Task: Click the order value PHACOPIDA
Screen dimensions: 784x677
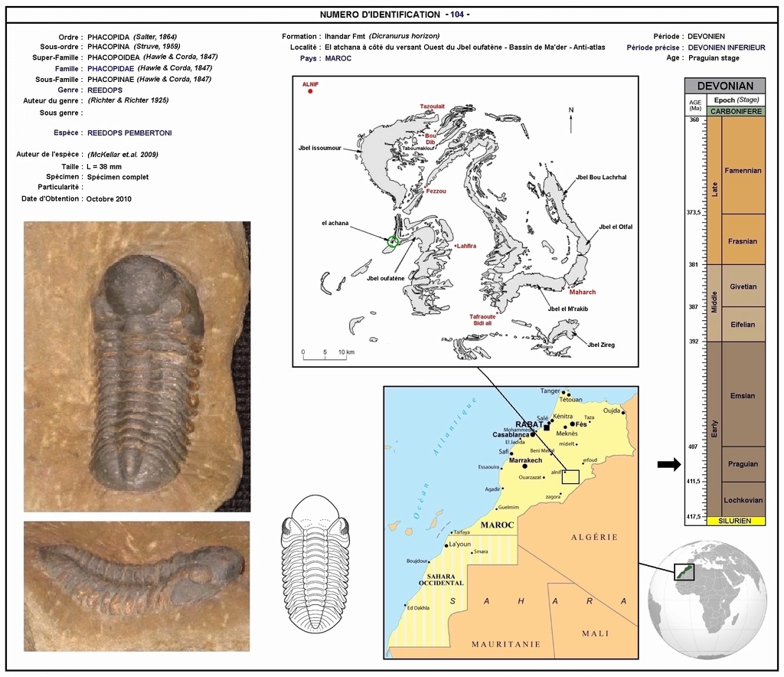Action: [109, 37]
